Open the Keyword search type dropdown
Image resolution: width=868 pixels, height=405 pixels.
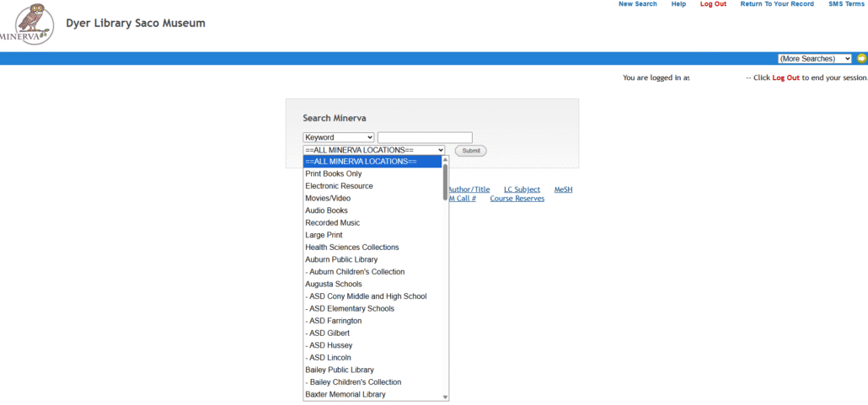tap(338, 137)
